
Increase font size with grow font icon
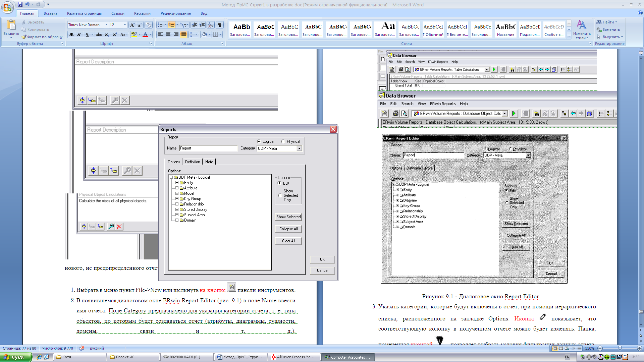[132, 25]
